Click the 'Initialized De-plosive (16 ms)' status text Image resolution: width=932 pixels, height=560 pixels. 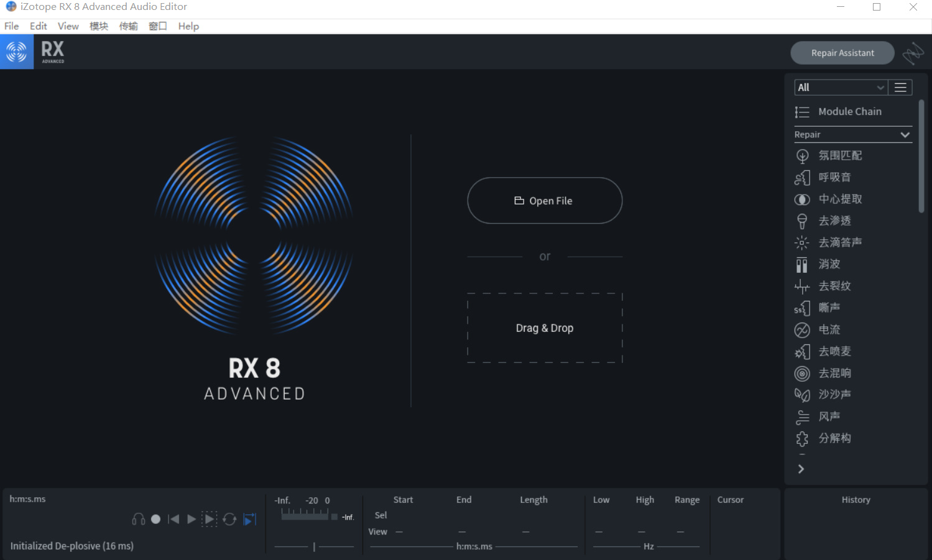[x=72, y=546]
